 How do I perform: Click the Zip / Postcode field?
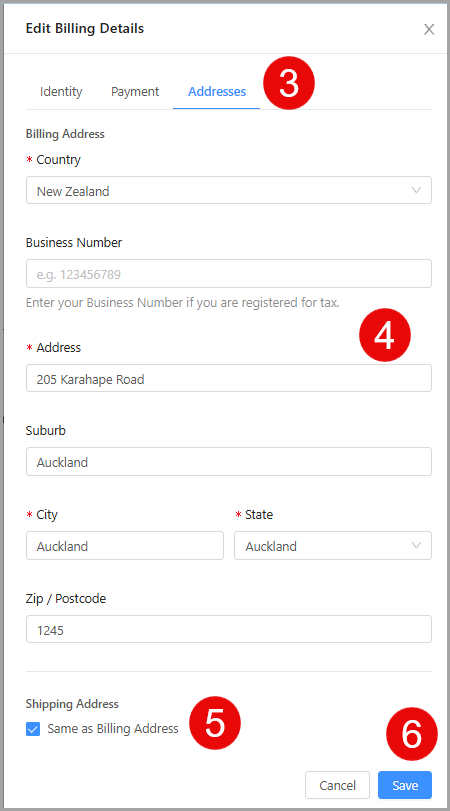[x=229, y=629]
